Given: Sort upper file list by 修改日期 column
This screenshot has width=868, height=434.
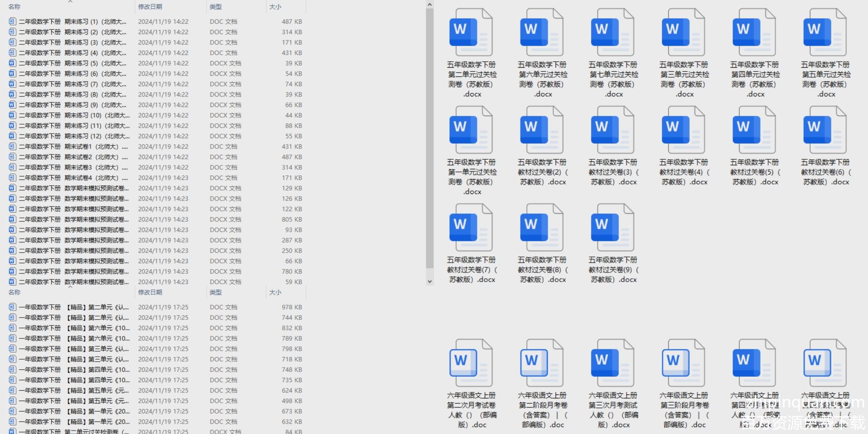Looking at the screenshot, I should [x=150, y=7].
